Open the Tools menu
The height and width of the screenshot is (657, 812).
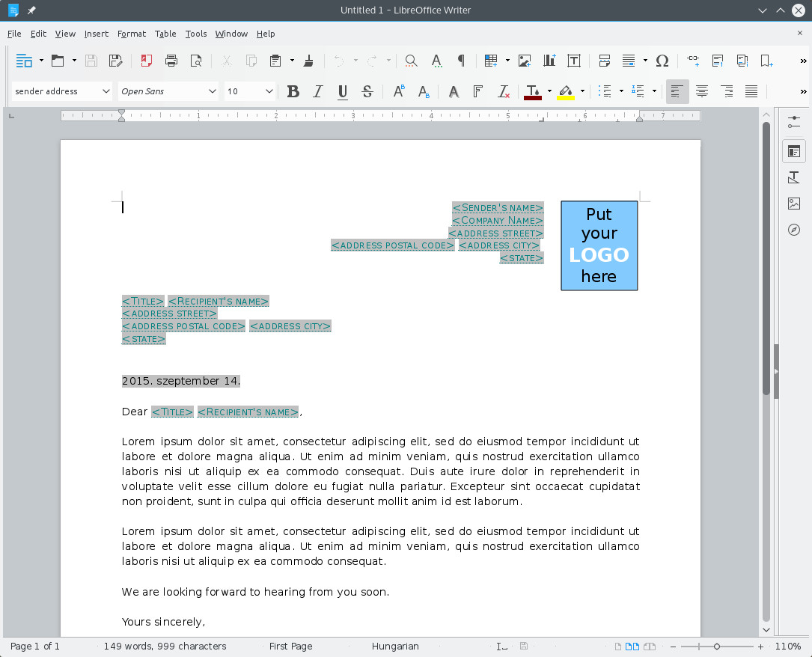click(x=196, y=34)
